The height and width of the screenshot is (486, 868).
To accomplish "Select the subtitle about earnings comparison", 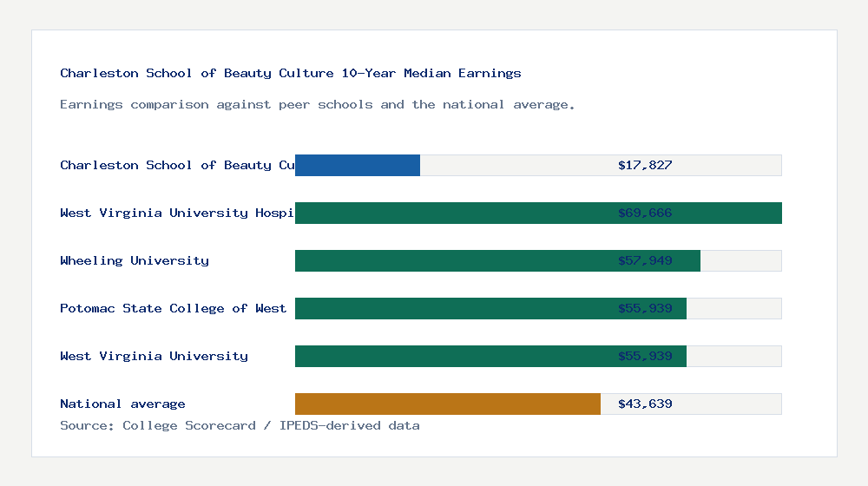I will [x=317, y=105].
